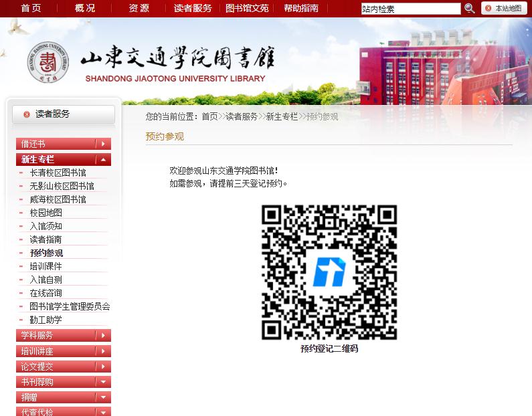This screenshot has width=532, height=416.
Task: Click the 学科服务 section label
Action: [37, 336]
